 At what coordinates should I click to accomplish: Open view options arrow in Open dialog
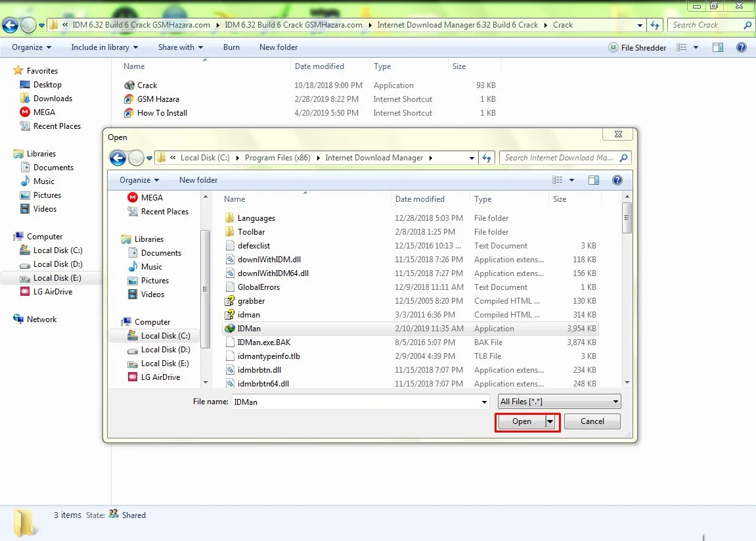572,180
